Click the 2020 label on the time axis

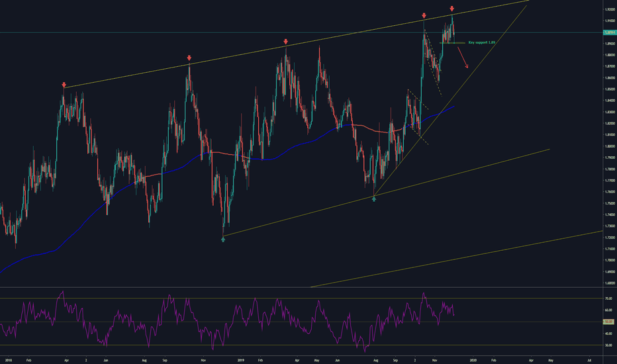pyautogui.click(x=473, y=359)
